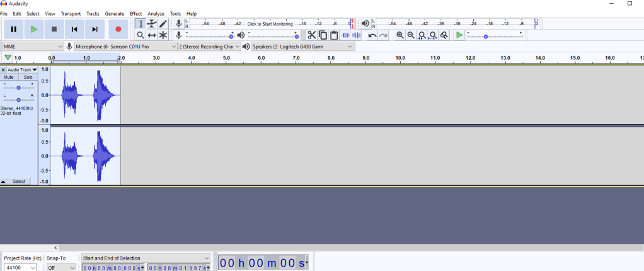Click the track gain slider
The image size is (644, 271).
tap(19, 88)
